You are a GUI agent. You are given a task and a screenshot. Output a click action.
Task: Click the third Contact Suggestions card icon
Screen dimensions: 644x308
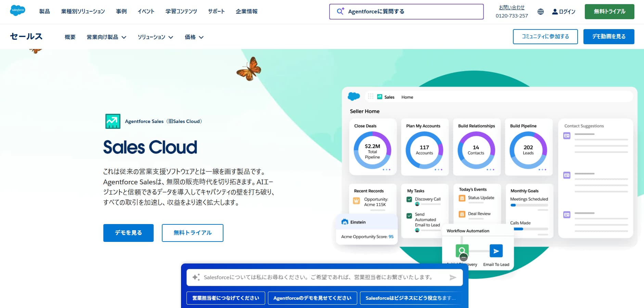tap(567, 215)
